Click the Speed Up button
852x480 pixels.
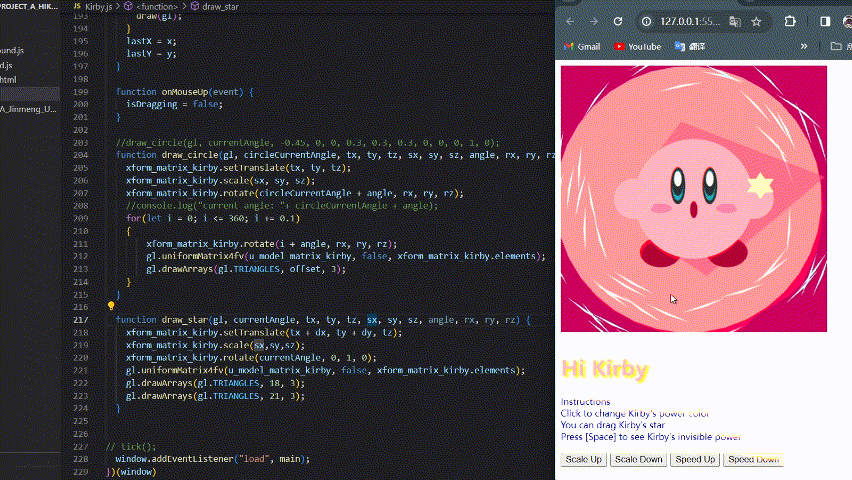[x=695, y=459]
